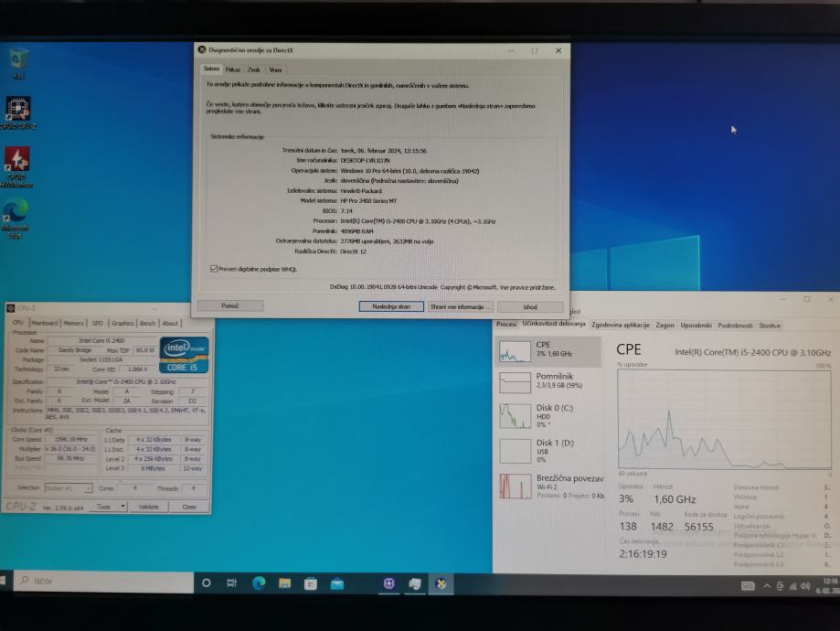Screen dimensions: 840x631
Task: Toggle the 'Preveri digitalne podpise WHQL' checkbox
Action: coord(214,269)
